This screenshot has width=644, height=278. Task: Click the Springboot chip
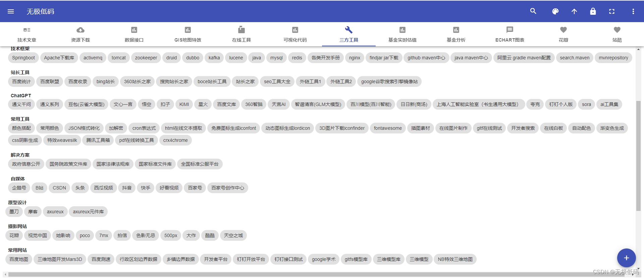23,58
